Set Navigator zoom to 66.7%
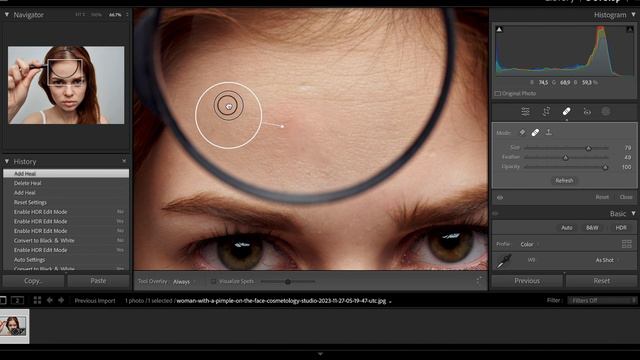640x360 pixels. [115, 15]
